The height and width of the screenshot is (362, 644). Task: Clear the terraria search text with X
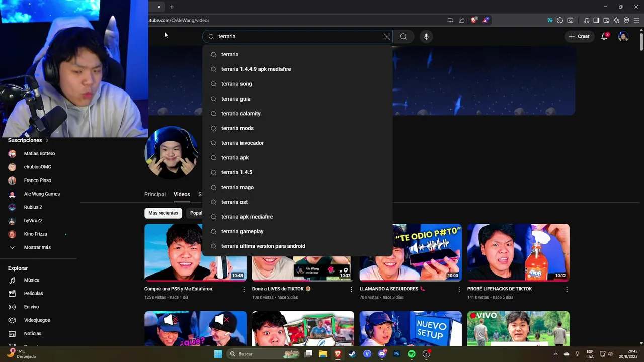tap(387, 36)
